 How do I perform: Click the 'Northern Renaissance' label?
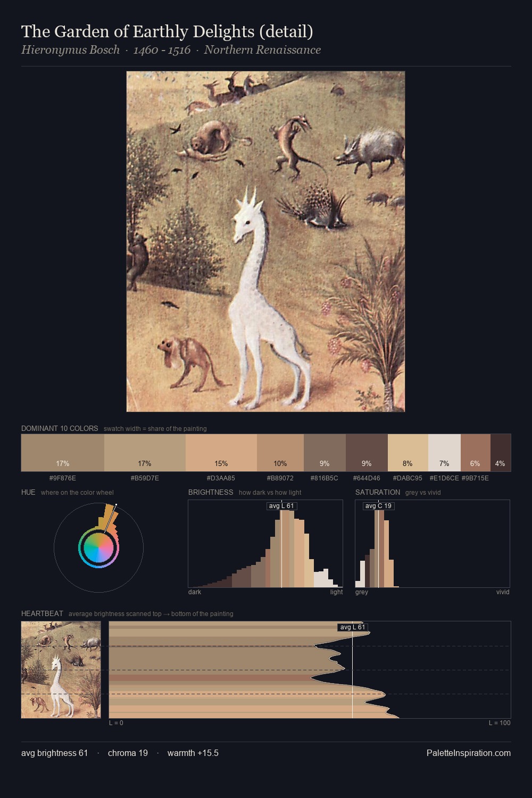262,50
